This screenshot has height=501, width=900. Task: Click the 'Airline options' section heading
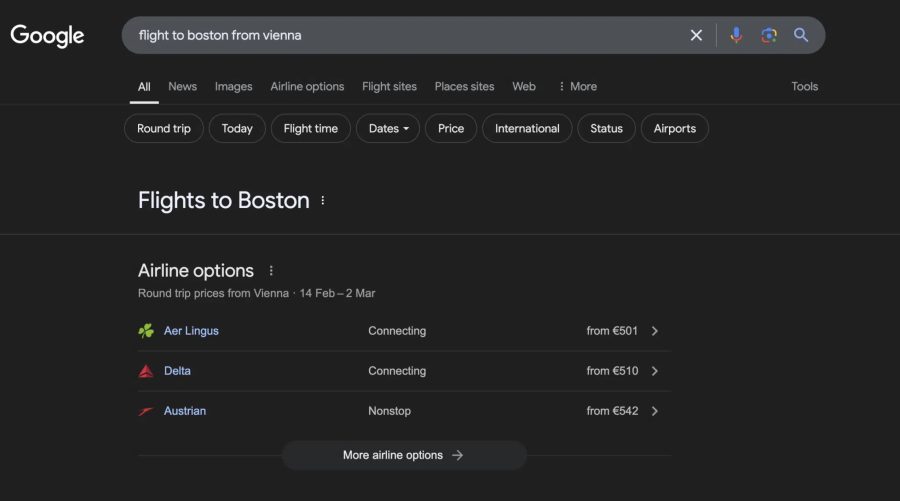[x=196, y=270]
